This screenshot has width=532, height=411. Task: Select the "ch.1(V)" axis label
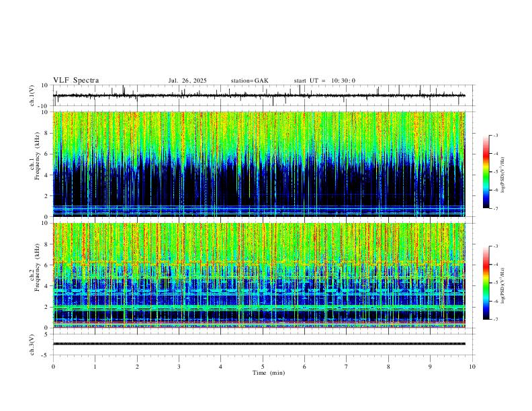point(32,95)
